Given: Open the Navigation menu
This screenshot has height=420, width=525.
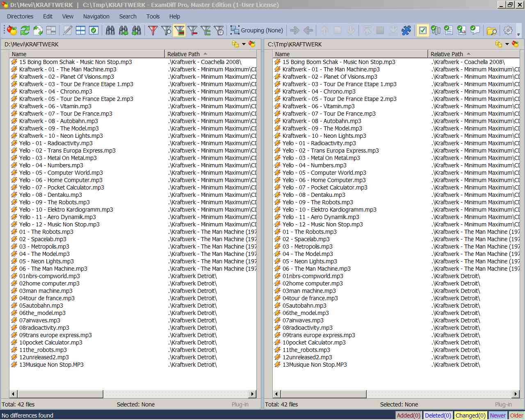Looking at the screenshot, I should [96, 16].
